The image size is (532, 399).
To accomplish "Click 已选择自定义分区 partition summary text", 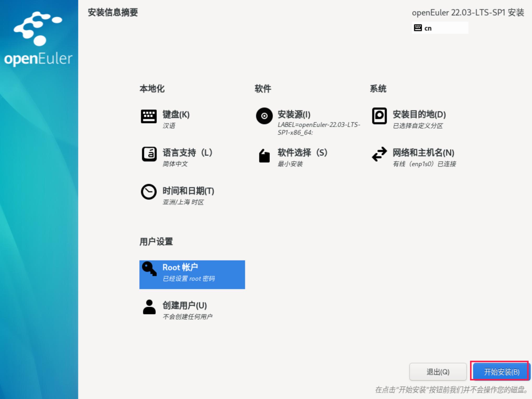I will (x=418, y=126).
